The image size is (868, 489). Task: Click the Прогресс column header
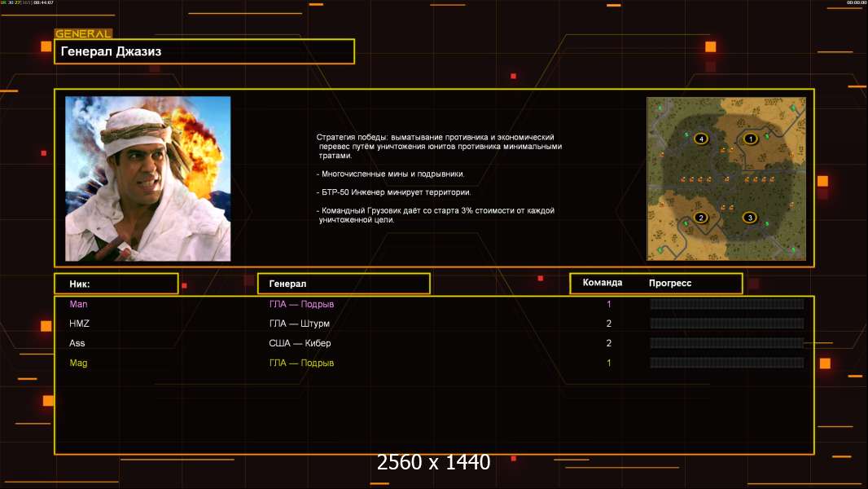click(x=670, y=283)
